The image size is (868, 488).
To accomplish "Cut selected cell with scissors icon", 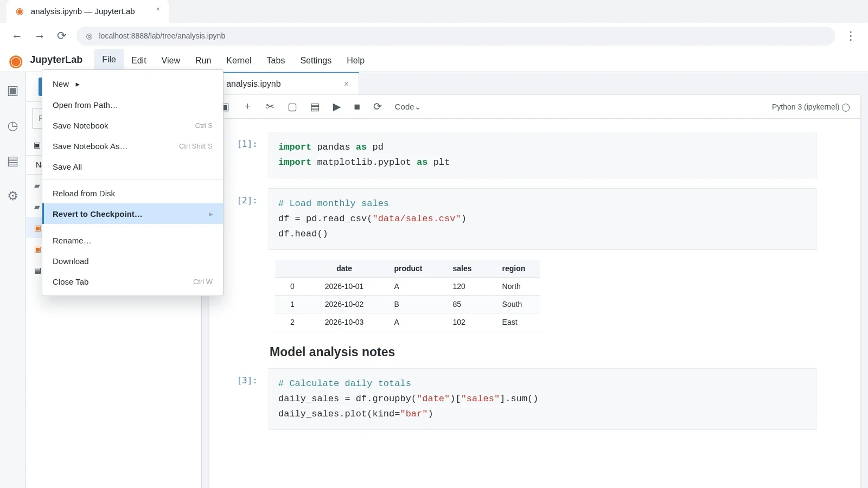I will pos(270,107).
